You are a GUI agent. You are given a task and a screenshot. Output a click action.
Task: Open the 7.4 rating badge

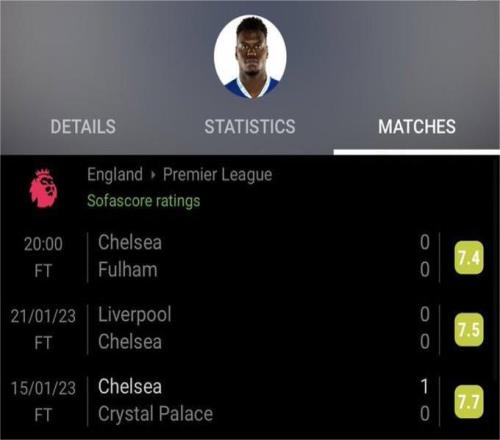coord(469,258)
